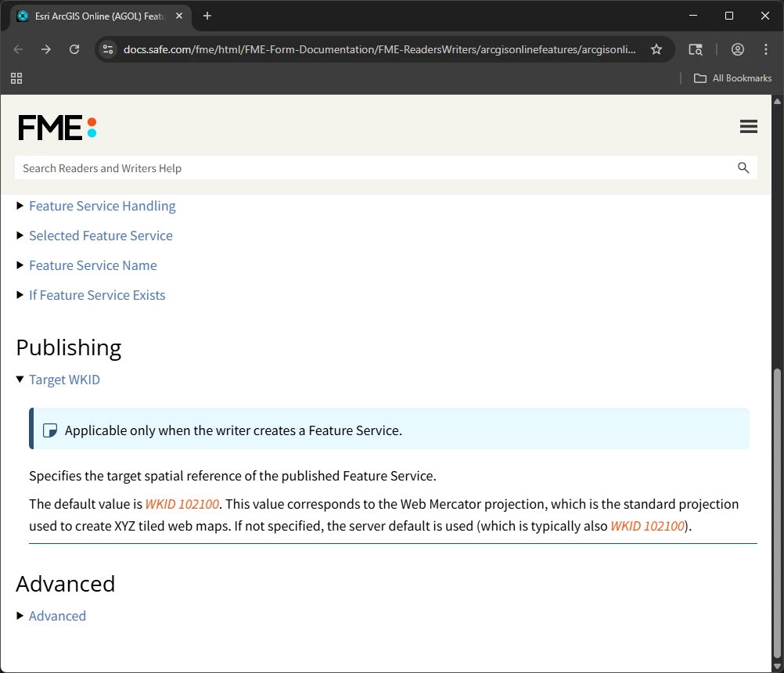Click the scrollbar up arrow
This screenshot has width=784, height=673.
777,101
